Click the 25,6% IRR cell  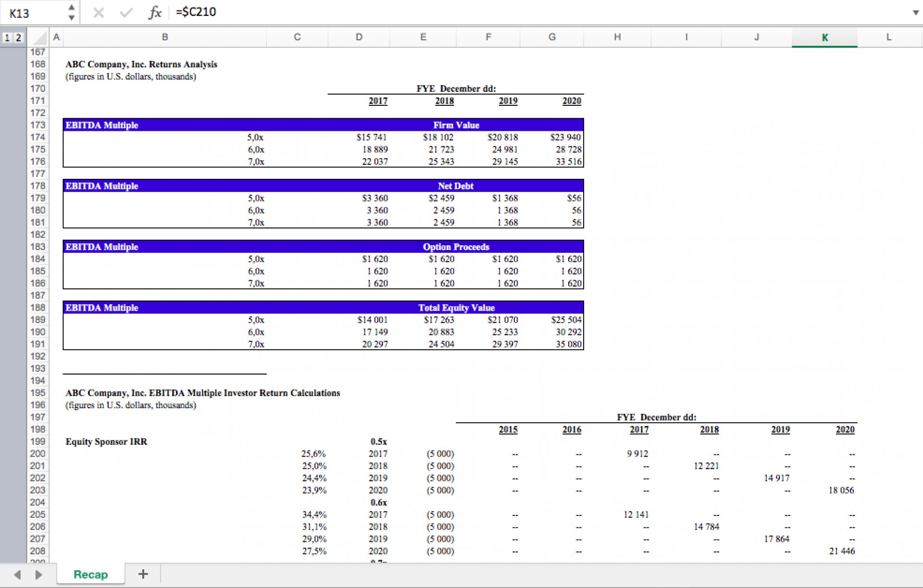[x=313, y=454]
